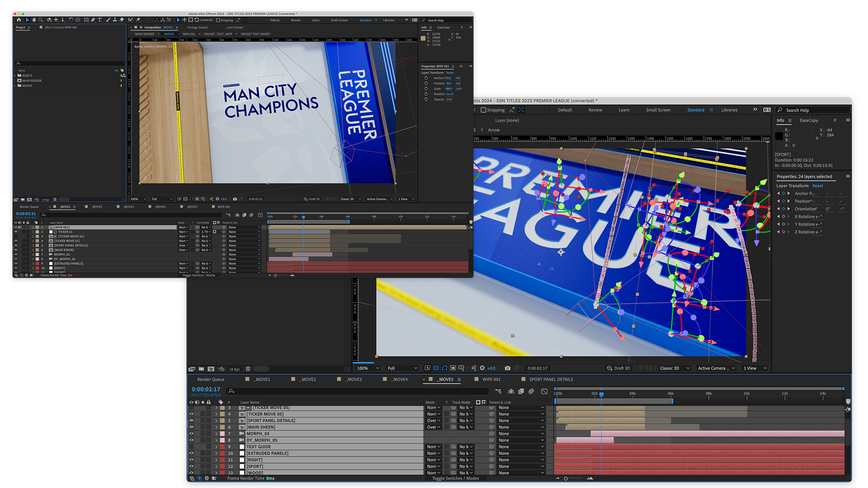The image size is (868, 488).
Task: Delete selected project item with trash icon
Action: (x=248, y=369)
